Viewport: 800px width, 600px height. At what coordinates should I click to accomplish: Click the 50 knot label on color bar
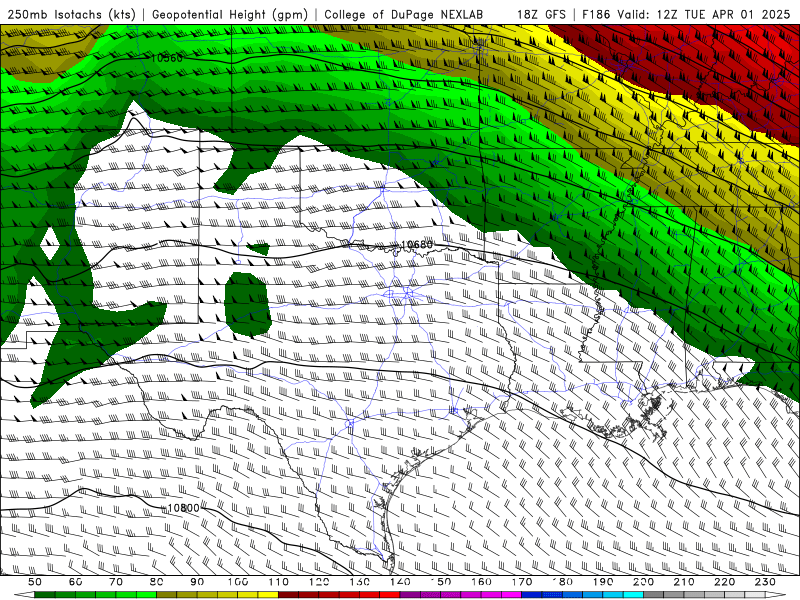point(35,582)
